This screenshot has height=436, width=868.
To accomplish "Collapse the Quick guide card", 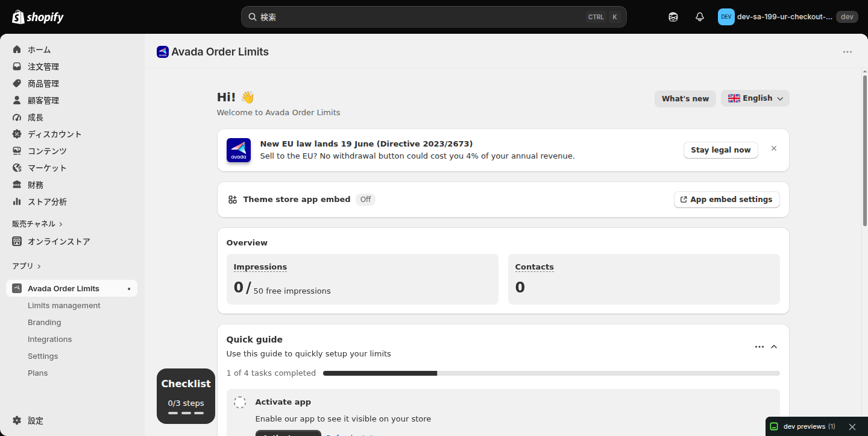I will [x=774, y=347].
